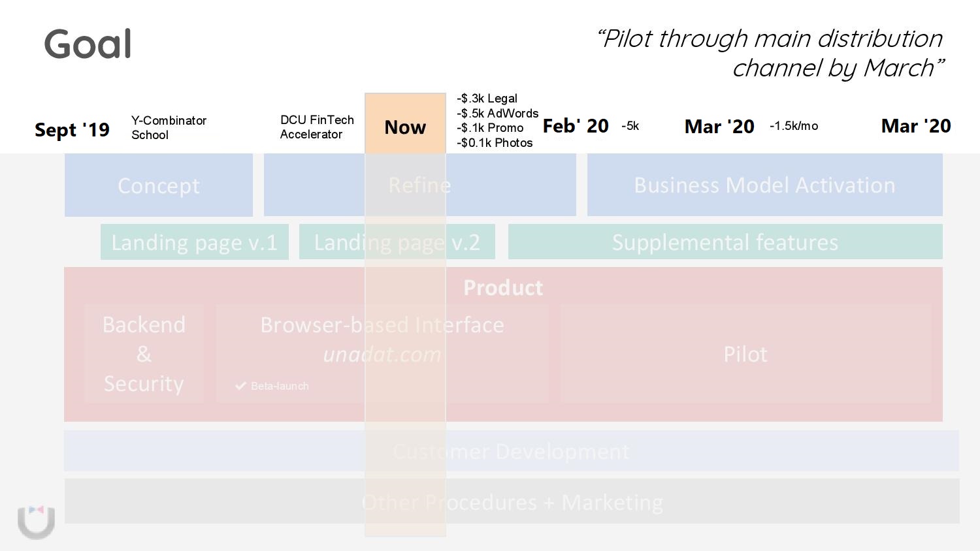The height and width of the screenshot is (551, 980).
Task: Click the Customer Development bar
Action: coord(512,451)
